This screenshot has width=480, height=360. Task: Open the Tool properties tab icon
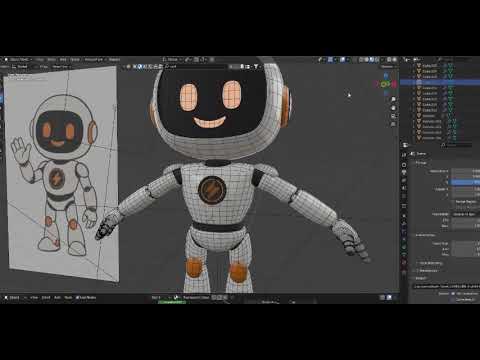click(x=404, y=155)
